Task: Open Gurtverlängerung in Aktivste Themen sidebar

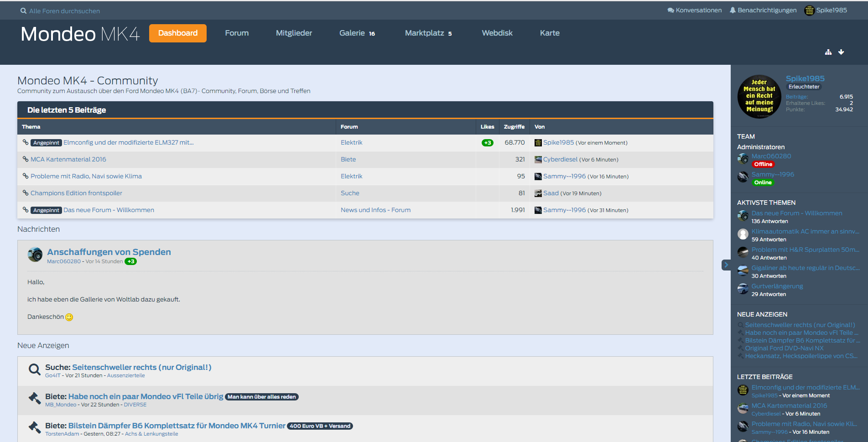Action: 777,286
